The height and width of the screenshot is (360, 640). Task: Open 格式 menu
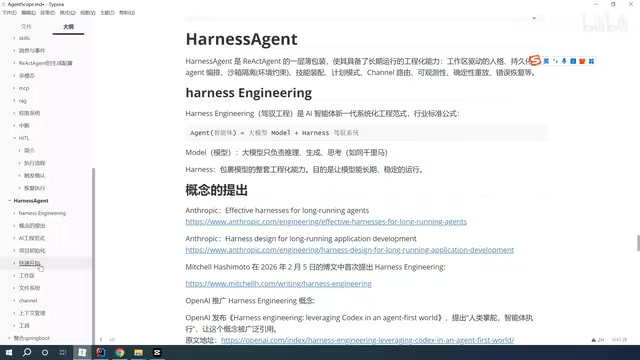[68, 13]
